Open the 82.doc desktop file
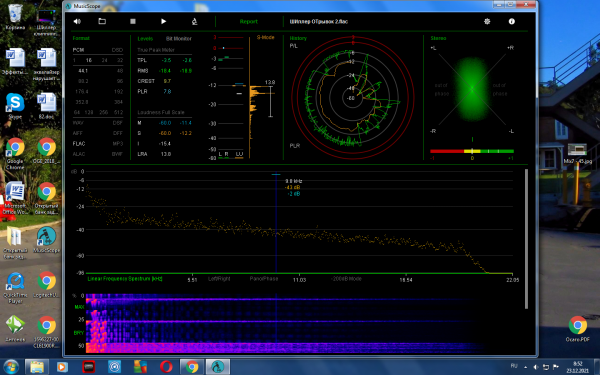This screenshot has height=375, width=600. tap(47, 106)
